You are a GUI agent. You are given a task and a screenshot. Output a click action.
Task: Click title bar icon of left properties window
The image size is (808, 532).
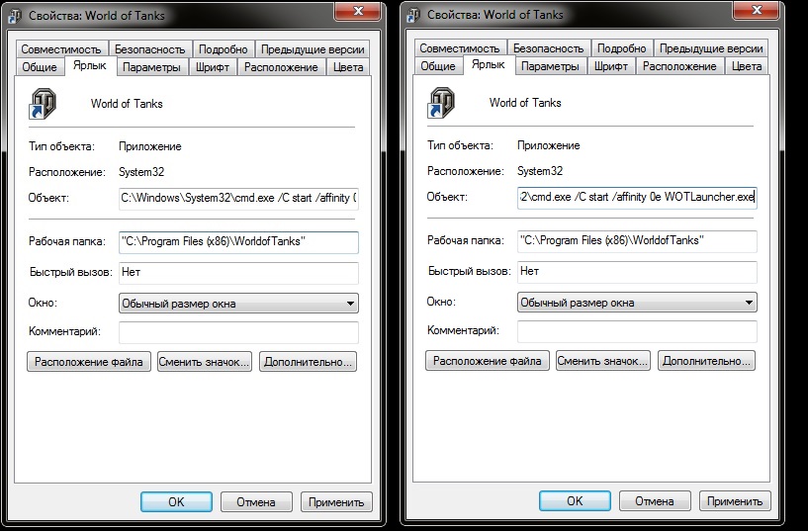[x=15, y=16]
